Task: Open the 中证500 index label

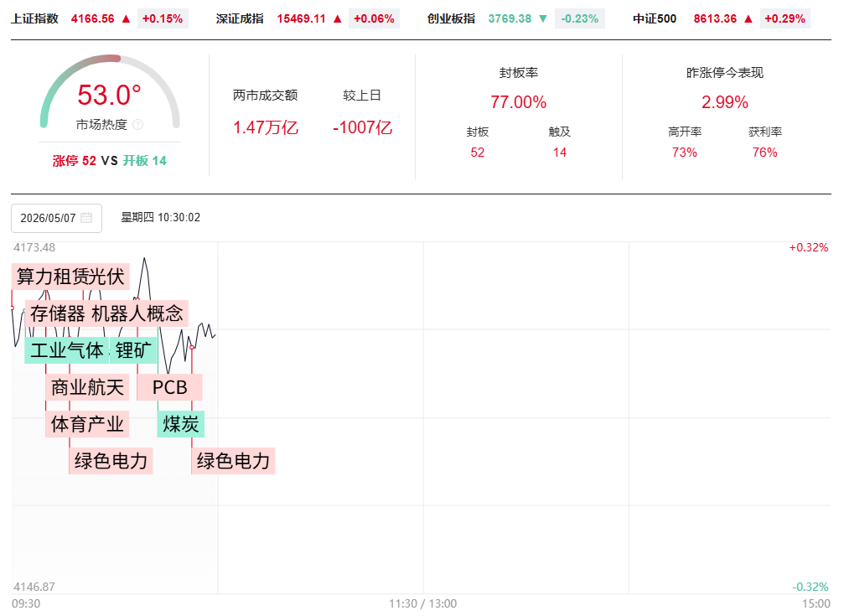Action: (655, 18)
